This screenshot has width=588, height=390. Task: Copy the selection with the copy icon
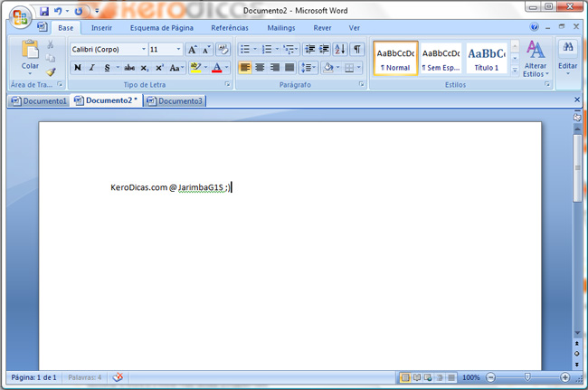pyautogui.click(x=51, y=58)
